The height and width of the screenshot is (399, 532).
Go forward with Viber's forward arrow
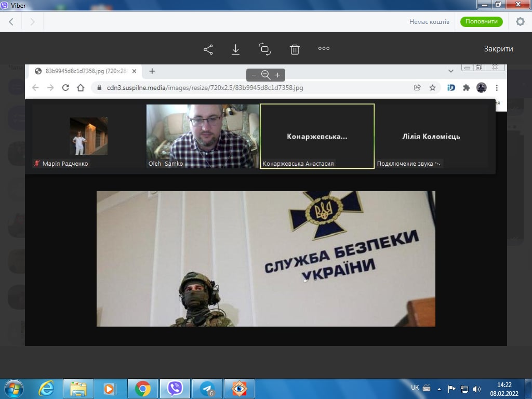[33, 22]
